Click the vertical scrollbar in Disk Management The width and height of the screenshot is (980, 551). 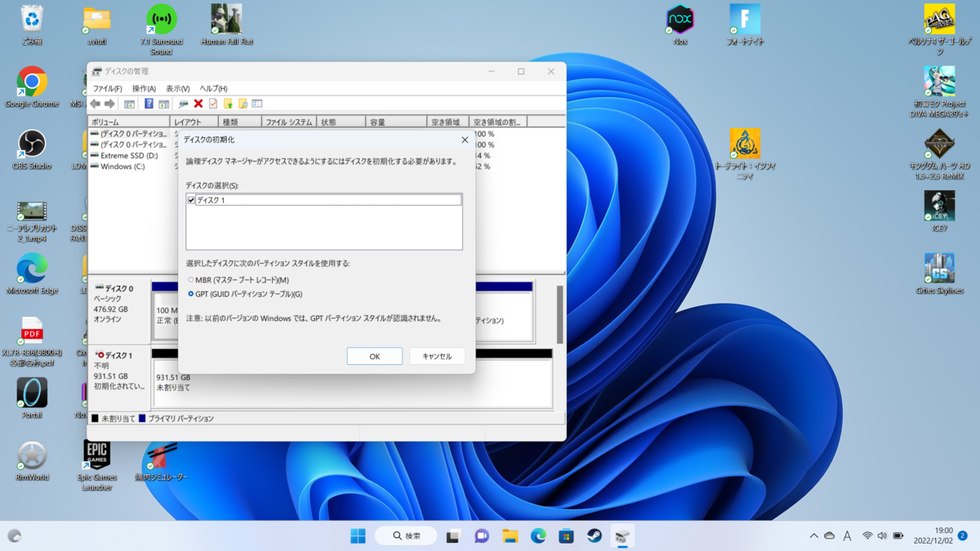click(560, 314)
